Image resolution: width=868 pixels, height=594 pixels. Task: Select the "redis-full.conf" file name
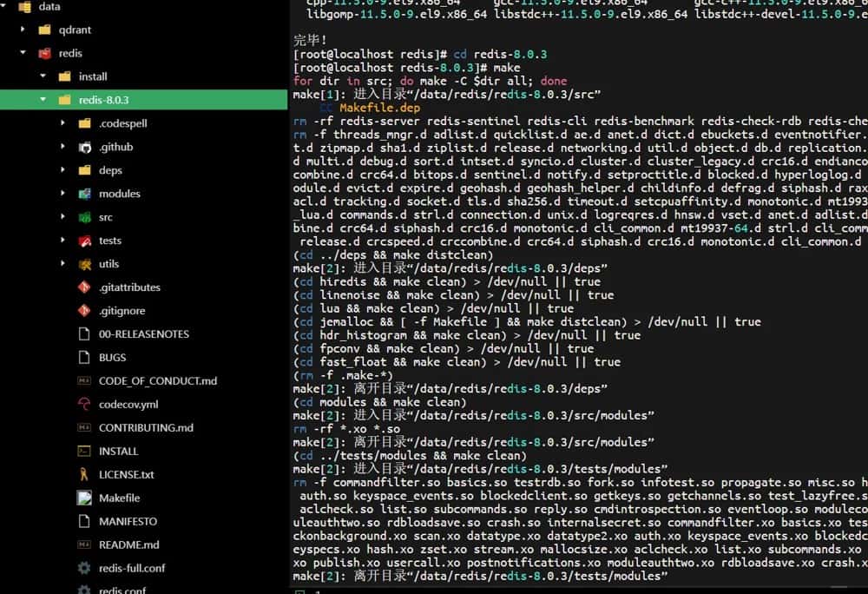(132, 569)
